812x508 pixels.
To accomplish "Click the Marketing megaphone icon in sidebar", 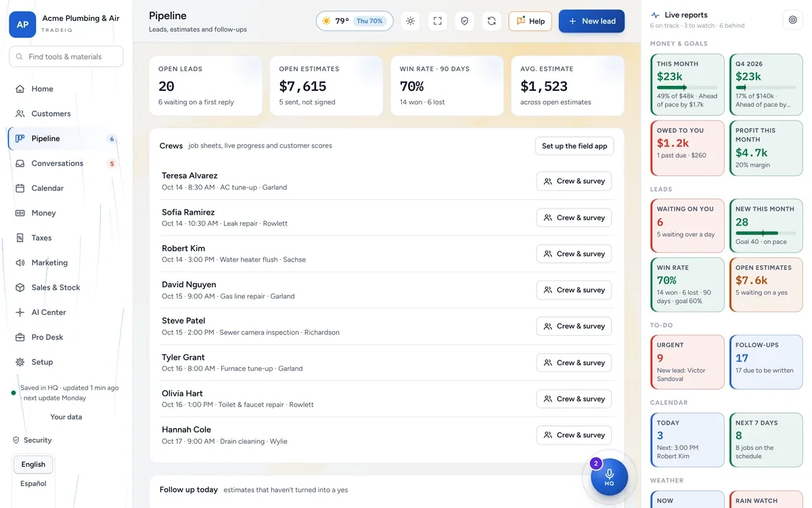I will [20, 263].
